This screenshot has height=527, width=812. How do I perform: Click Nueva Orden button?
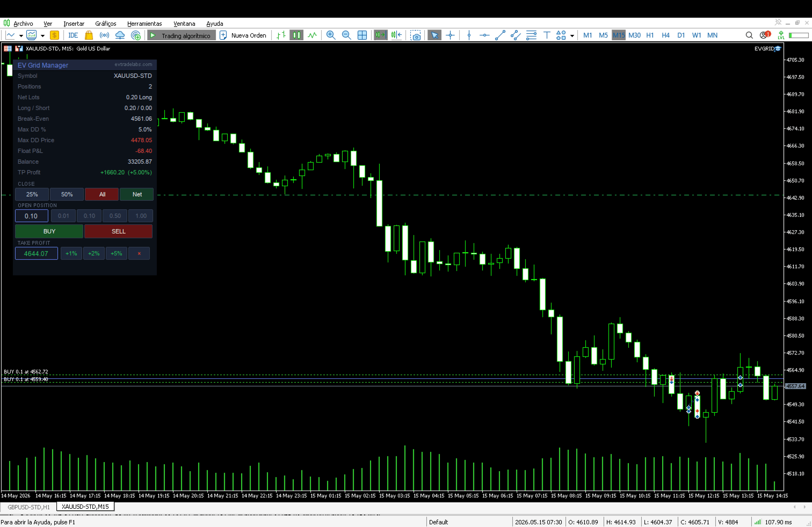coord(243,35)
